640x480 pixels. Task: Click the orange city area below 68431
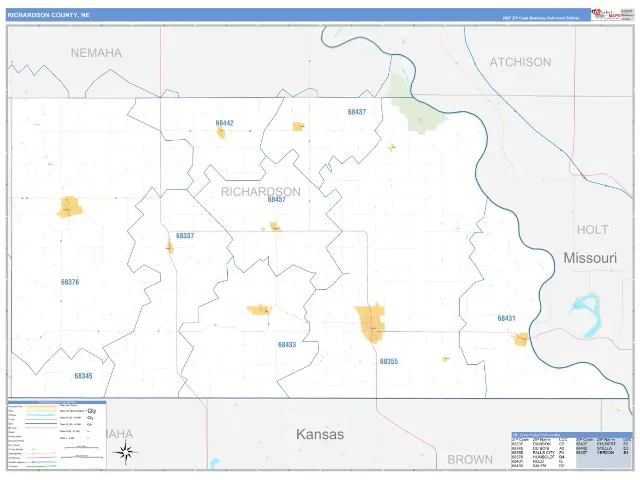(x=520, y=339)
